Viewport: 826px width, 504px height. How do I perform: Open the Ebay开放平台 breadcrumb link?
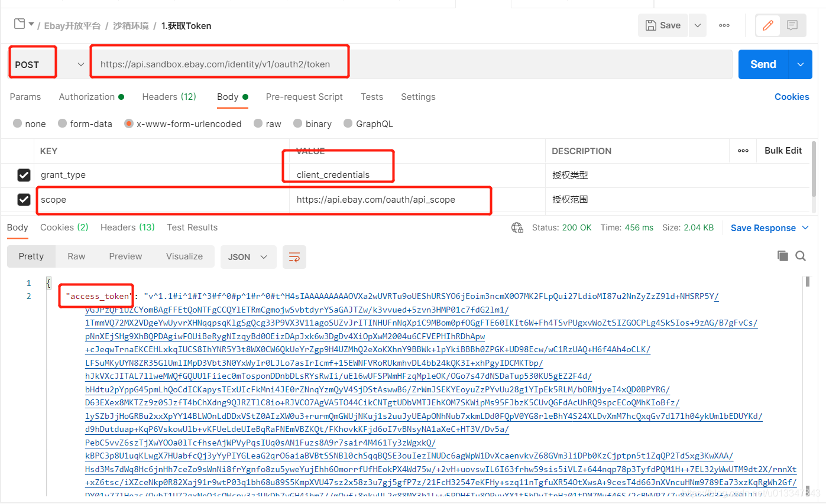click(72, 26)
